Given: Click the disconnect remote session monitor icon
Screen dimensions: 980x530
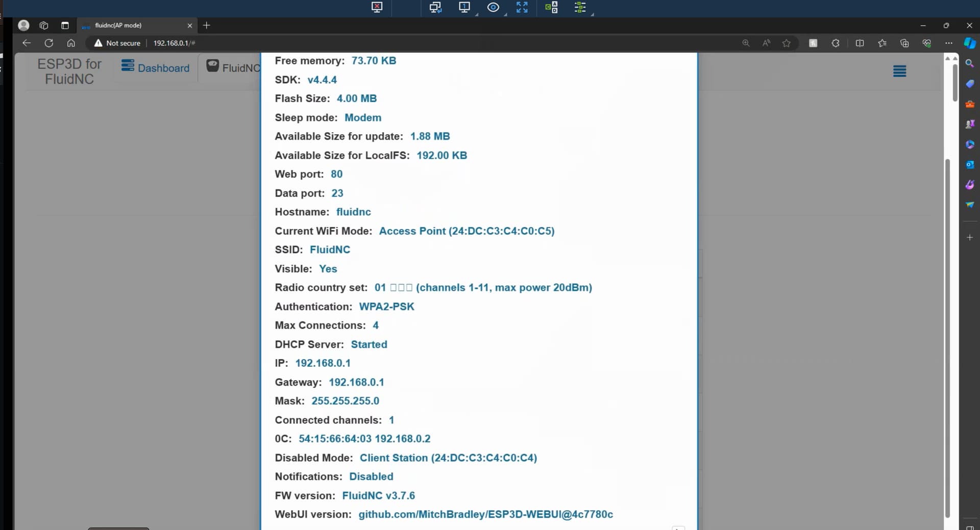Looking at the screenshot, I should 377,7.
